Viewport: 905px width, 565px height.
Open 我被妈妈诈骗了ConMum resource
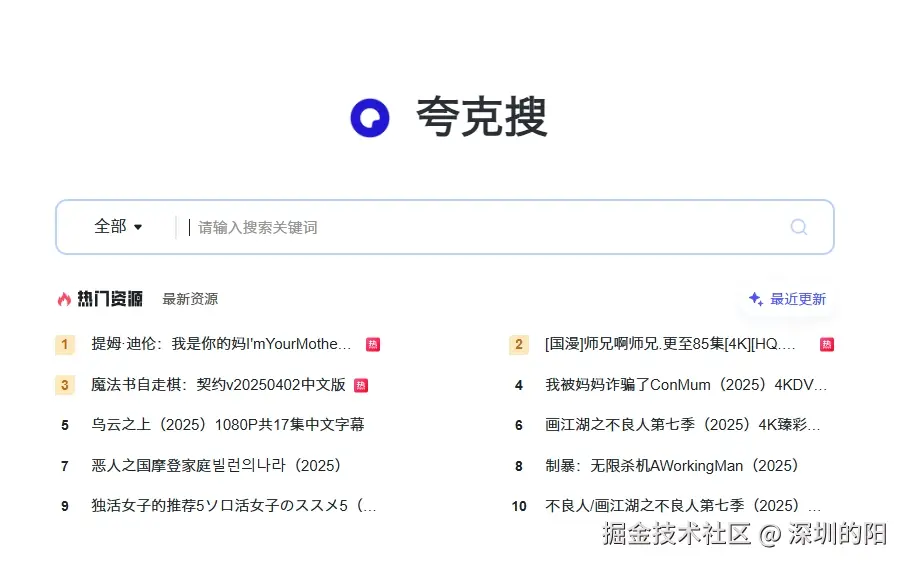pyautogui.click(x=686, y=384)
